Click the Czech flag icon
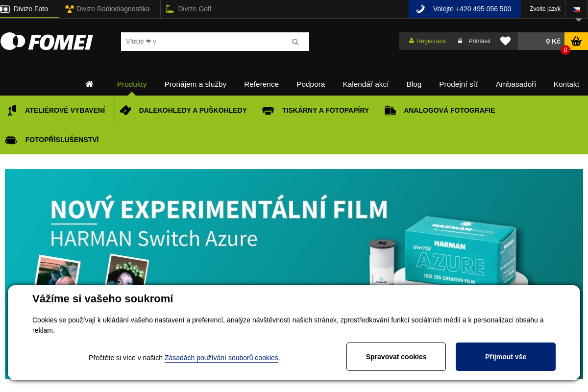The height and width of the screenshot is (392, 588). 577,9
